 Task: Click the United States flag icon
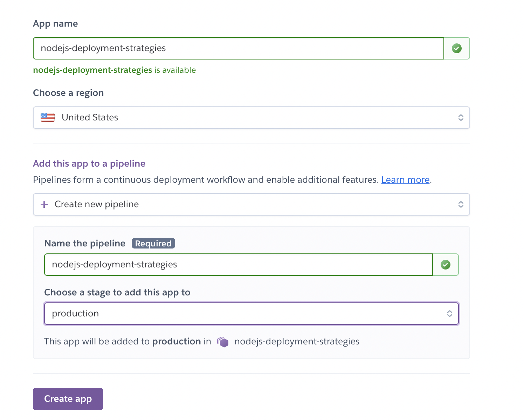[x=48, y=117]
